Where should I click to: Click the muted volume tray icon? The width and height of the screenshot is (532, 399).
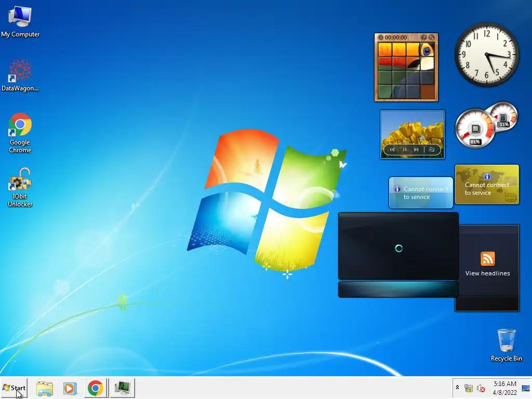click(481, 388)
